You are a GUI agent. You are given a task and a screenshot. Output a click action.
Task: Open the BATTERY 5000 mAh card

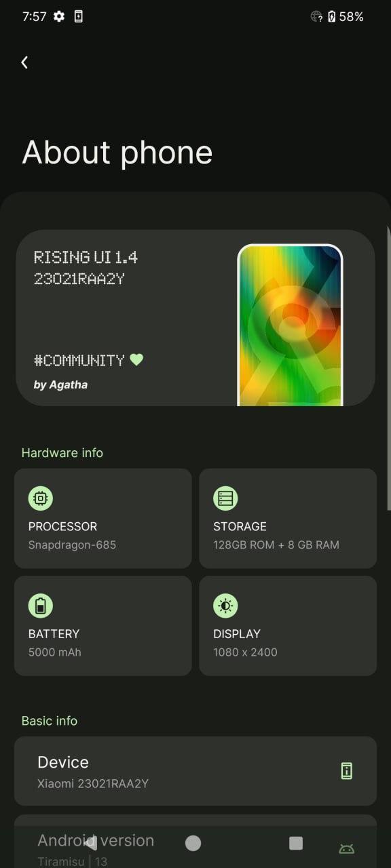103,626
